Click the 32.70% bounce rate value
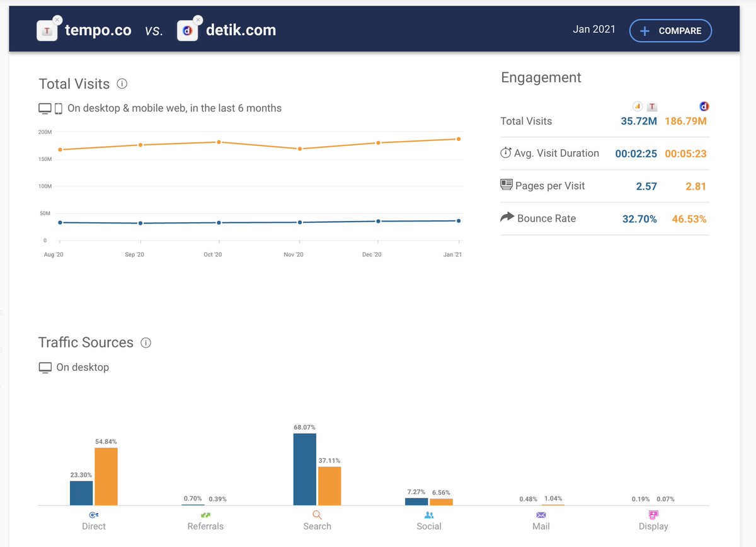This screenshot has height=547, width=756. tap(639, 219)
